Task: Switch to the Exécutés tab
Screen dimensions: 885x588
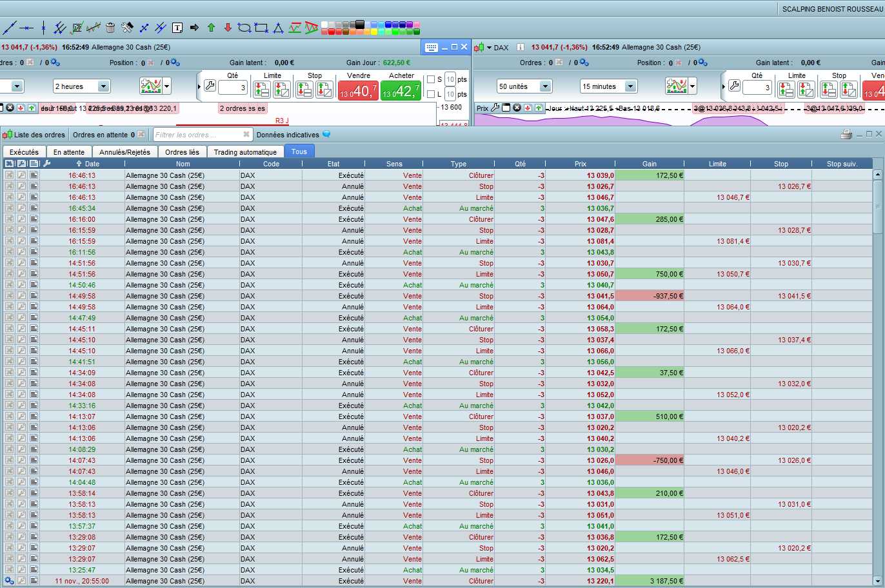Action: coord(24,152)
